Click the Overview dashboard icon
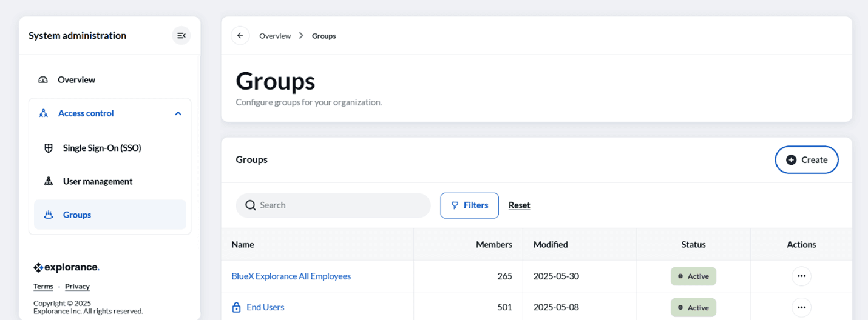Image resolution: width=868 pixels, height=320 pixels. [x=43, y=80]
